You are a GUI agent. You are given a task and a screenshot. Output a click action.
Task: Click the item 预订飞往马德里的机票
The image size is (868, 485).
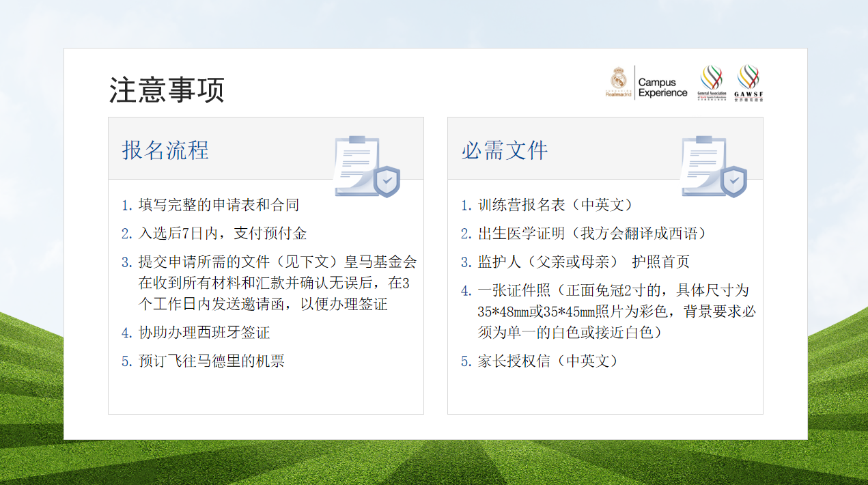(x=211, y=361)
